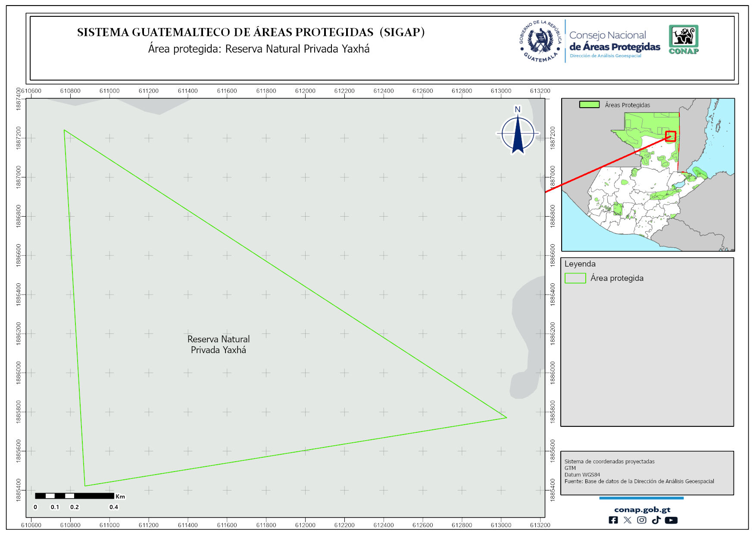The height and width of the screenshot is (534, 756).
Task: Click the Leyenda heading
Action: point(580,264)
